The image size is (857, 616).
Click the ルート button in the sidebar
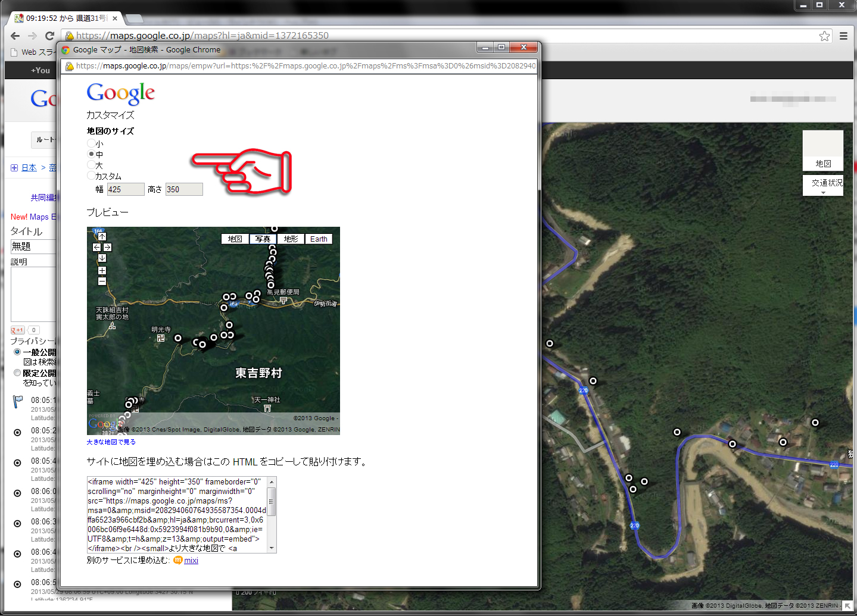[x=45, y=140]
